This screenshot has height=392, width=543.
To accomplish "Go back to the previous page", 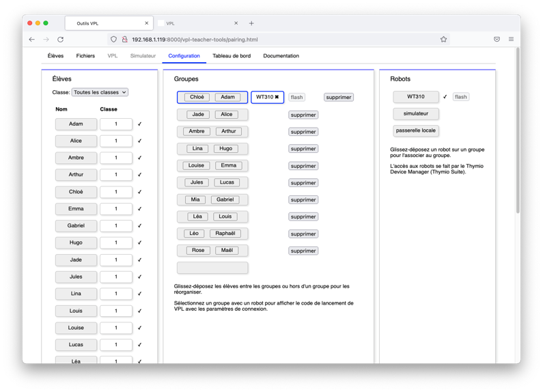I will click(x=32, y=40).
